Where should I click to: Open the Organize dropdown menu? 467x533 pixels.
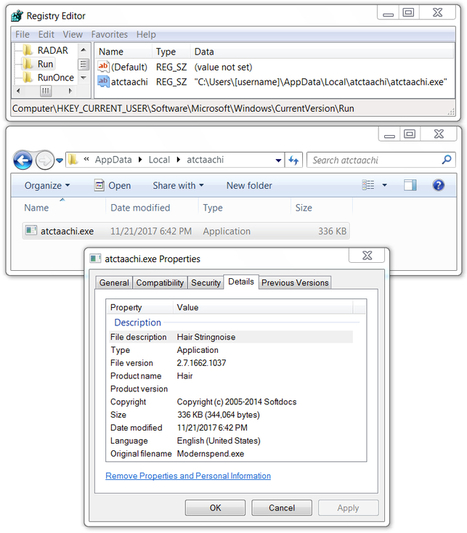pos(47,186)
